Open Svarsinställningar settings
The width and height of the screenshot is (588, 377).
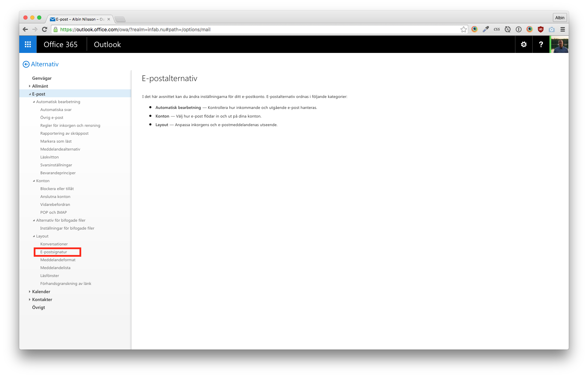pos(56,165)
